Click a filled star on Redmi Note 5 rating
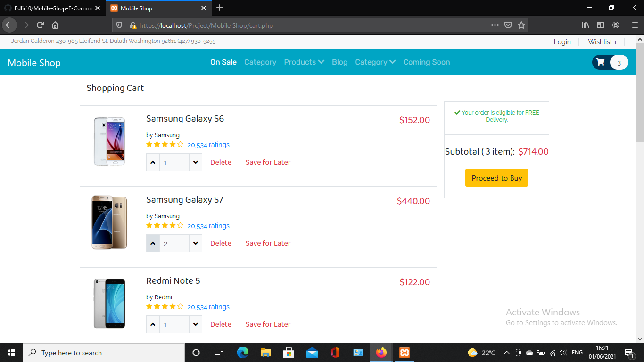Image resolution: width=644 pixels, height=362 pixels. 149,306
